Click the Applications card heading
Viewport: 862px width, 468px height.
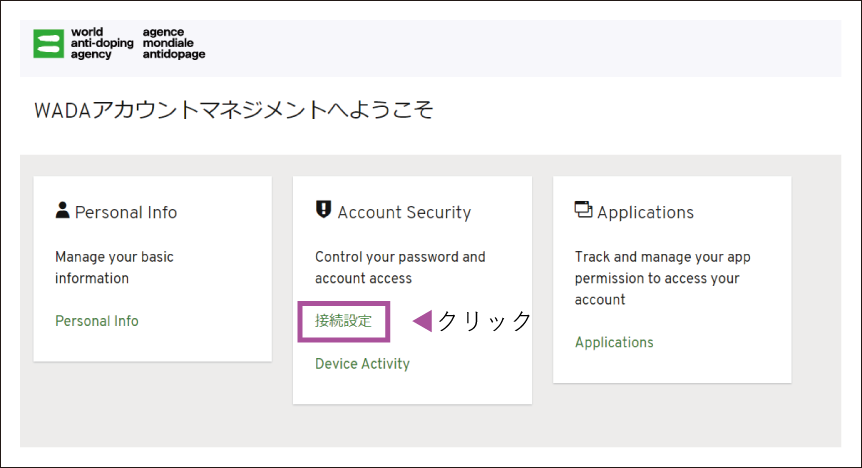tap(645, 212)
